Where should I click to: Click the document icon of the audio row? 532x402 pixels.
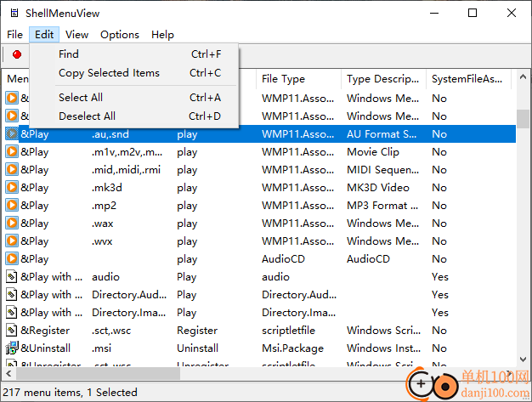click(12, 276)
